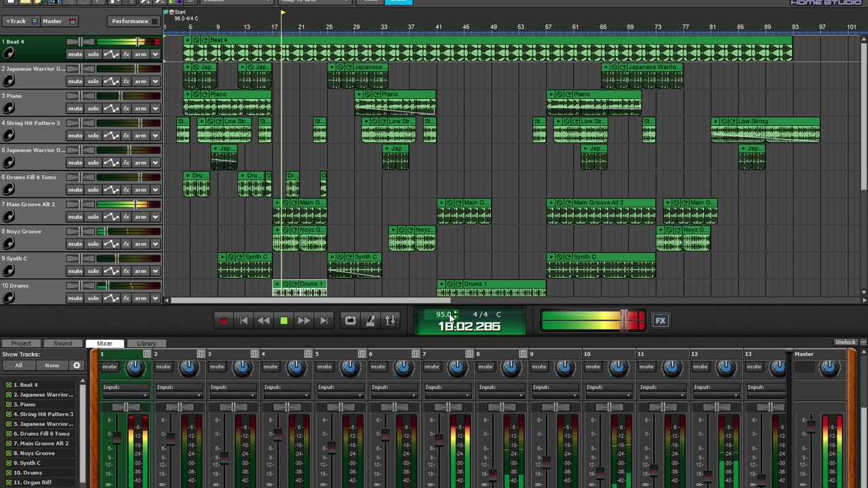Viewport: 868px width, 488px height.
Task: Show automation on Main Groove Alt 2
Action: point(111,217)
